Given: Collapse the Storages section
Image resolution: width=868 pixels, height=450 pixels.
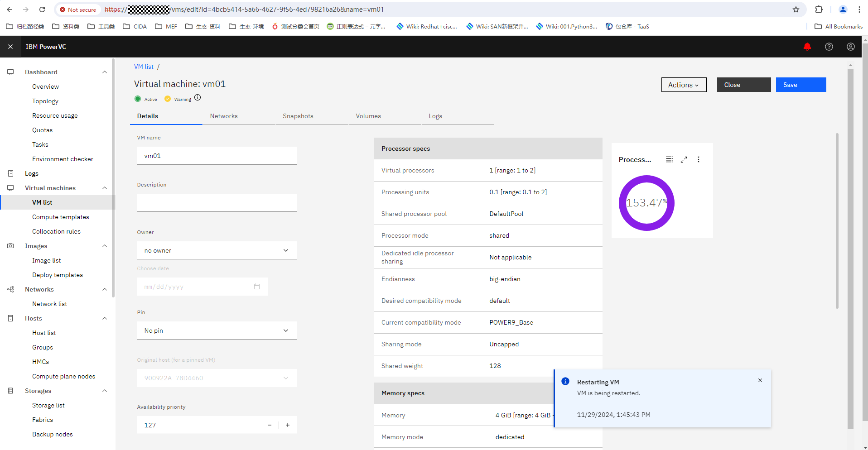Looking at the screenshot, I should 105,391.
